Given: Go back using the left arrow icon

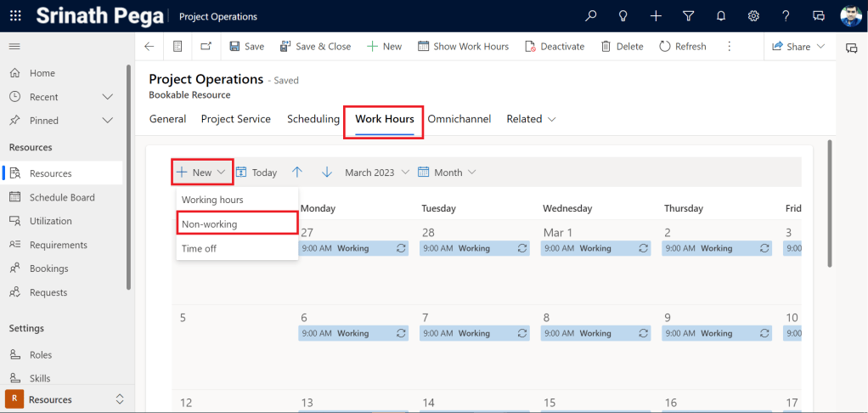Looking at the screenshot, I should click(149, 47).
